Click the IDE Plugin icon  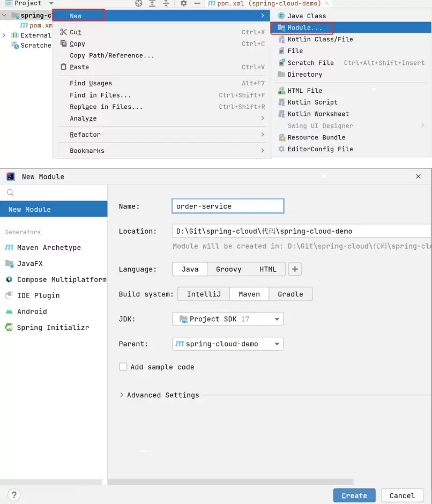pyautogui.click(x=9, y=295)
